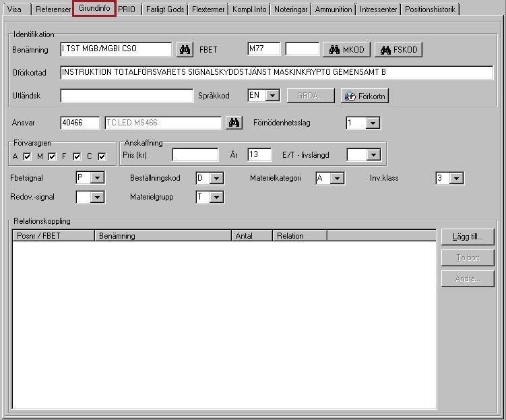Open the Språkkod dropdown
Screen dimensions: 506x420
273,96
